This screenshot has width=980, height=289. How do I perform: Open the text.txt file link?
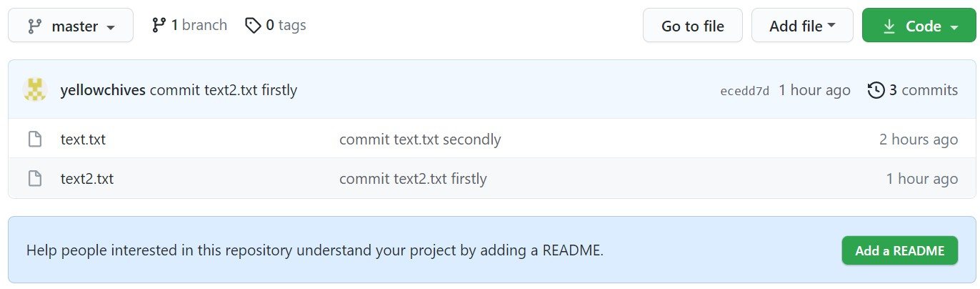83,139
